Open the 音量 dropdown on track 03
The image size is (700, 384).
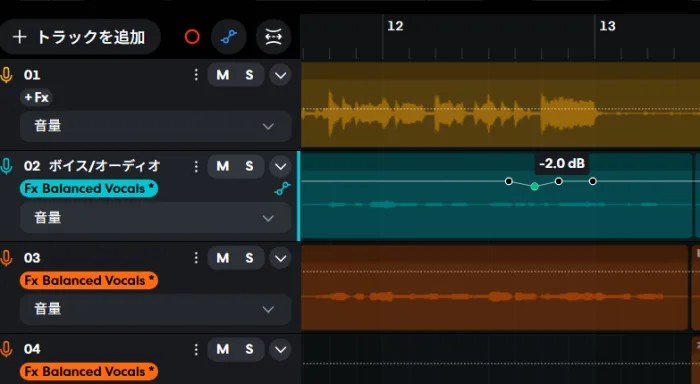[155, 309]
